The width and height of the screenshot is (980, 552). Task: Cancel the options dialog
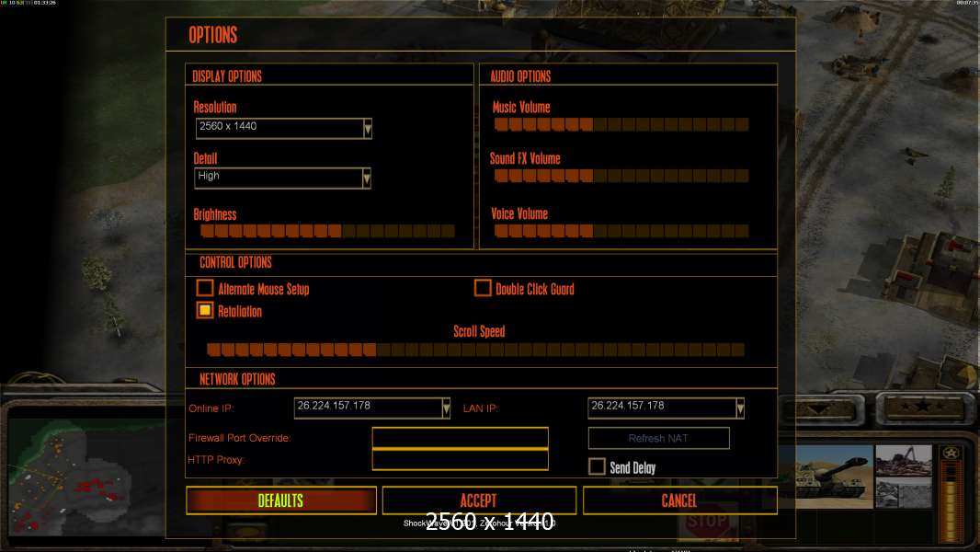[680, 500]
